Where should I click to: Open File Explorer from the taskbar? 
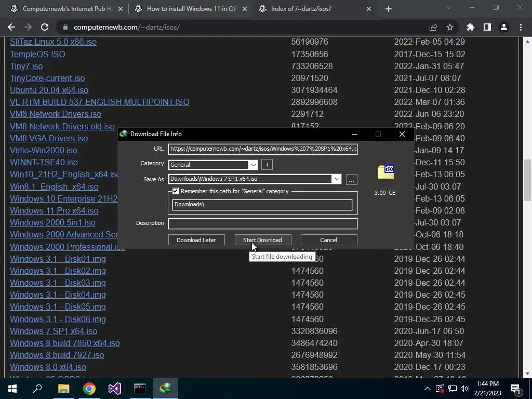pos(63,389)
